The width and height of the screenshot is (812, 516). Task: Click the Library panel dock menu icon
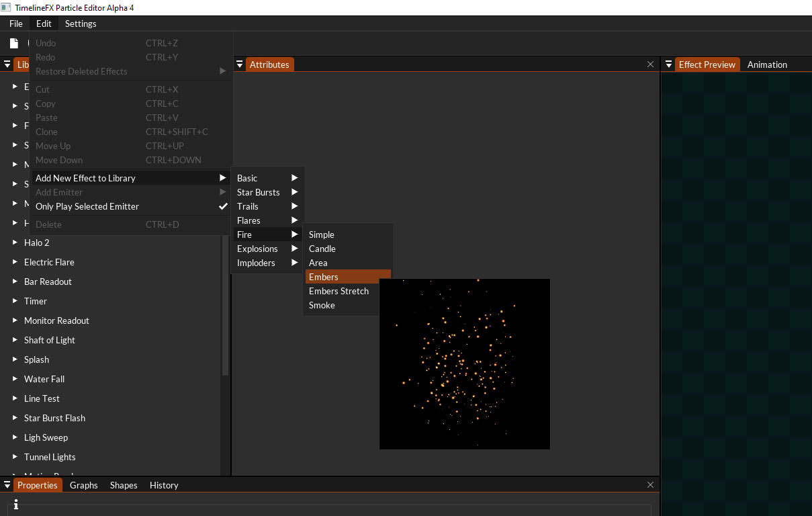pos(7,64)
